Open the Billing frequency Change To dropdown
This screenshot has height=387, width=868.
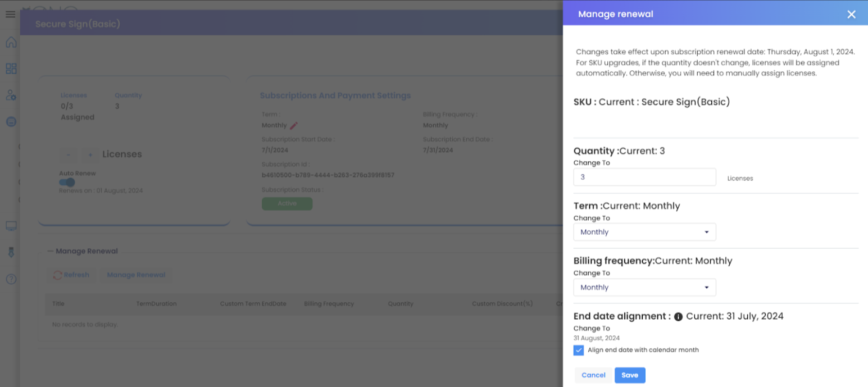pyautogui.click(x=644, y=287)
